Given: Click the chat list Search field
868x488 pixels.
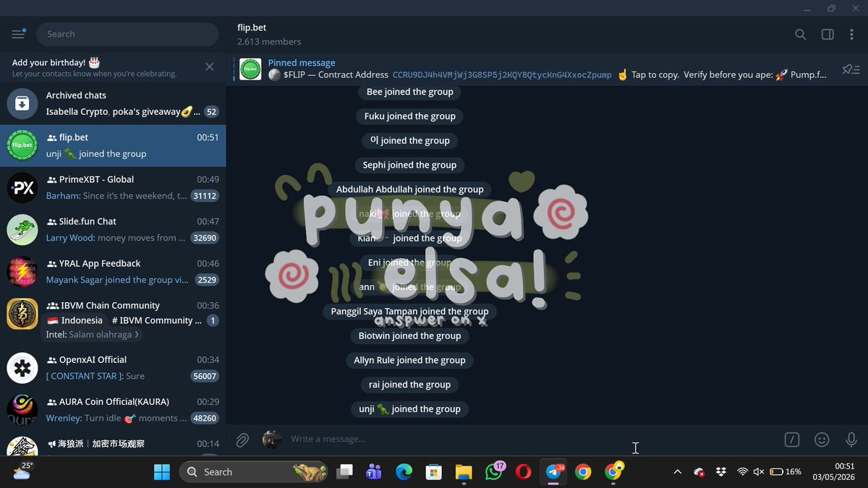Looking at the screenshot, I should coord(127,34).
